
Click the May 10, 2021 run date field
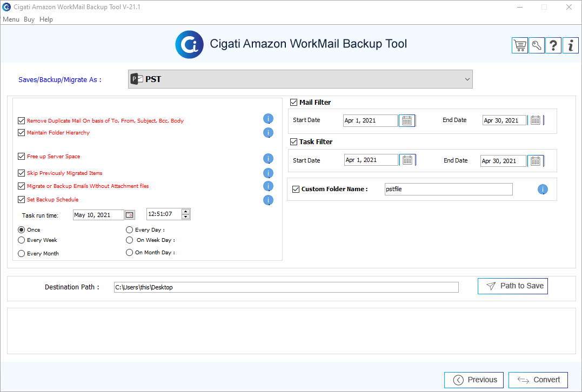click(98, 215)
